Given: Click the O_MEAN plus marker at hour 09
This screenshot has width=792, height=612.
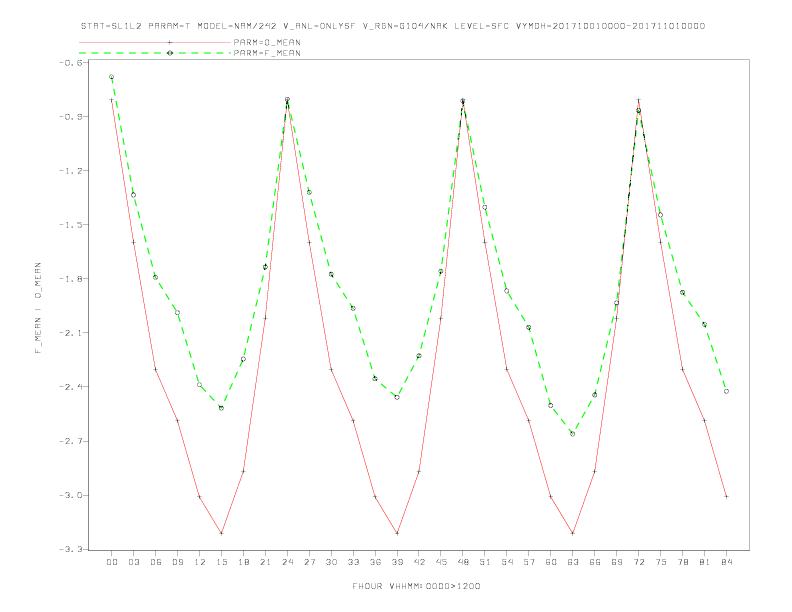Looking at the screenshot, I should [177, 421].
